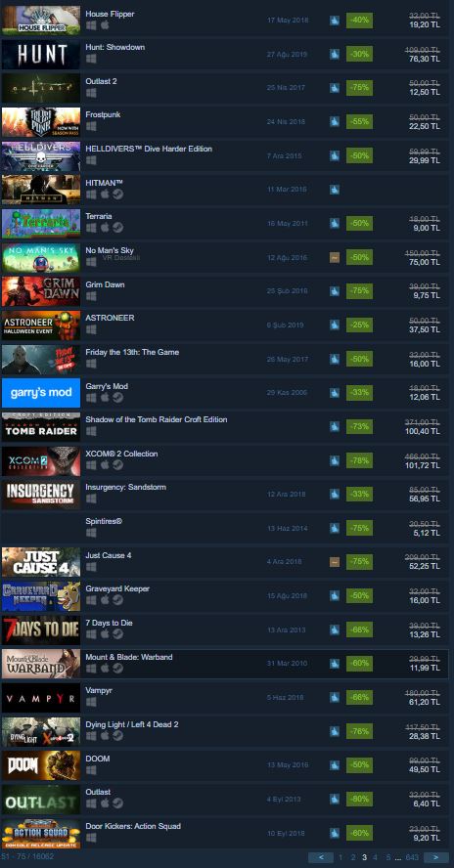Go to the previous results page arrow

(320, 857)
